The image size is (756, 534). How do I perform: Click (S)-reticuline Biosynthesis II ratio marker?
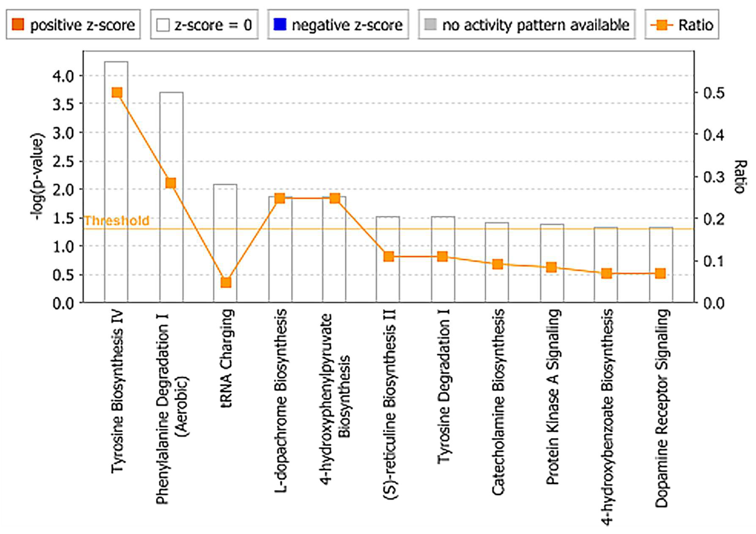click(x=388, y=256)
